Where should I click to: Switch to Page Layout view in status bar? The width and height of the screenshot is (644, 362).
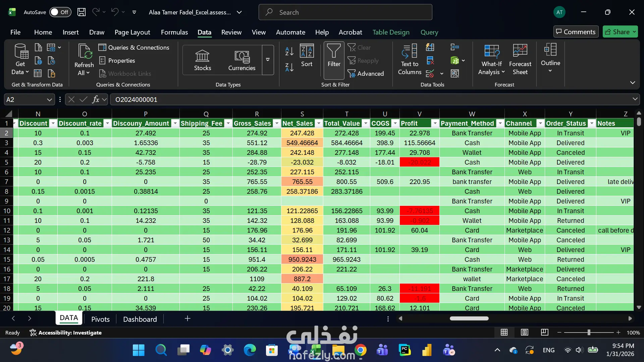point(525,332)
